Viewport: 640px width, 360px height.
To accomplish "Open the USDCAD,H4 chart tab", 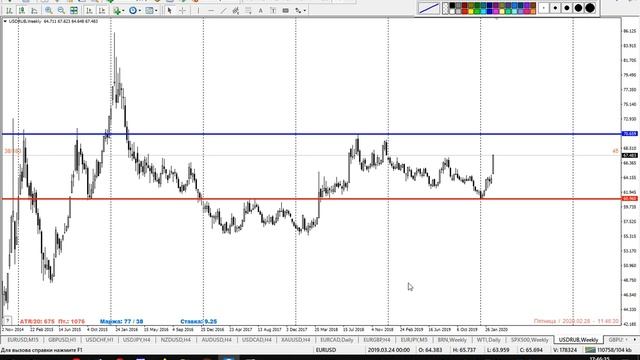I will tap(256, 340).
